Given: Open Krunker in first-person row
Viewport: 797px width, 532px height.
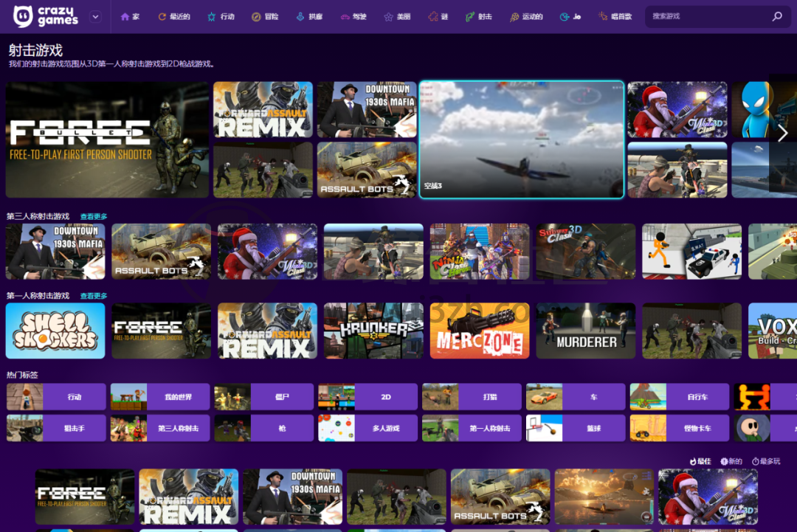Looking at the screenshot, I should (373, 331).
